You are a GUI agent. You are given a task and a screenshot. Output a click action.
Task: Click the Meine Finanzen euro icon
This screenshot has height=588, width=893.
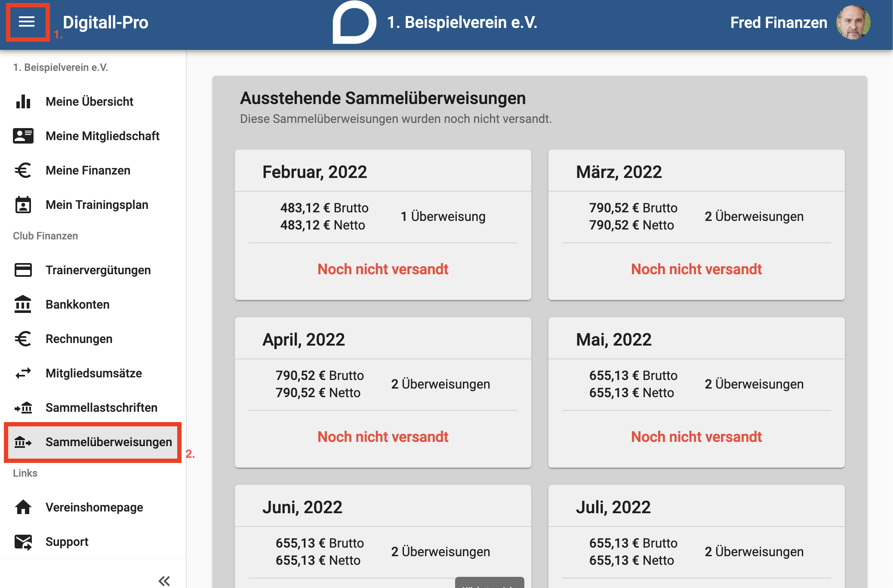coord(23,170)
